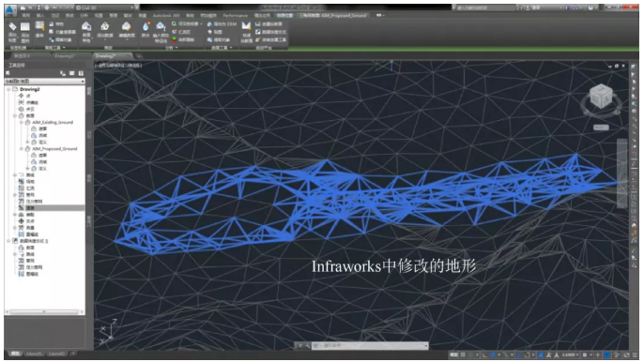644x362 pixels.
Task: Add a new drawing tab with plus
Action: click(x=139, y=56)
